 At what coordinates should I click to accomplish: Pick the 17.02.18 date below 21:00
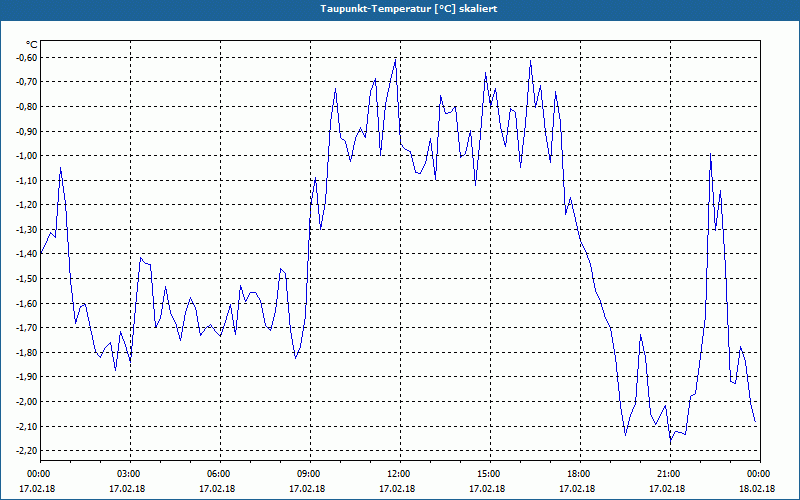[667, 489]
